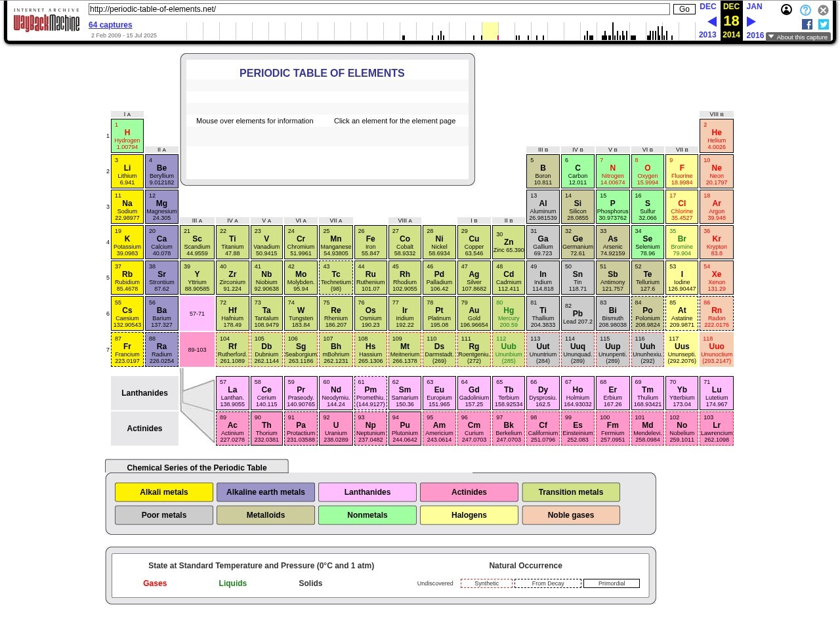The height and width of the screenshot is (630, 840).
Task: Select the Ununoctium element cell
Action: (717, 349)
